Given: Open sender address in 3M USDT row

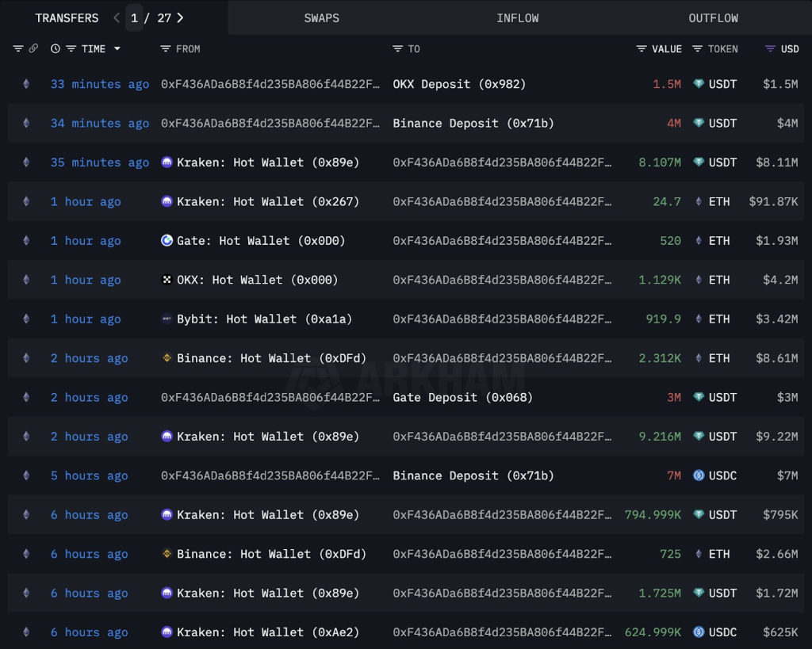Looking at the screenshot, I should point(270,398).
